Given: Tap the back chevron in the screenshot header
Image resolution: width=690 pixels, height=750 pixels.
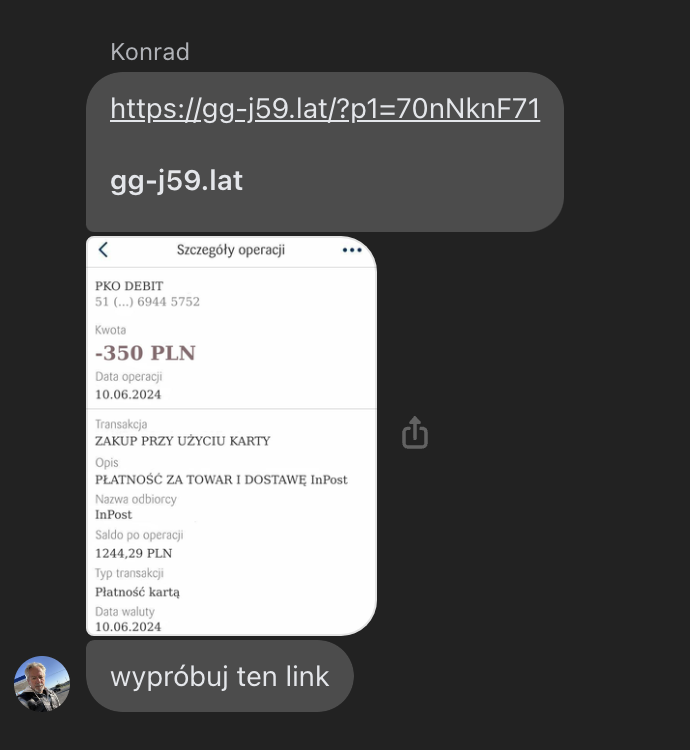Looking at the screenshot, I should pos(103,249).
